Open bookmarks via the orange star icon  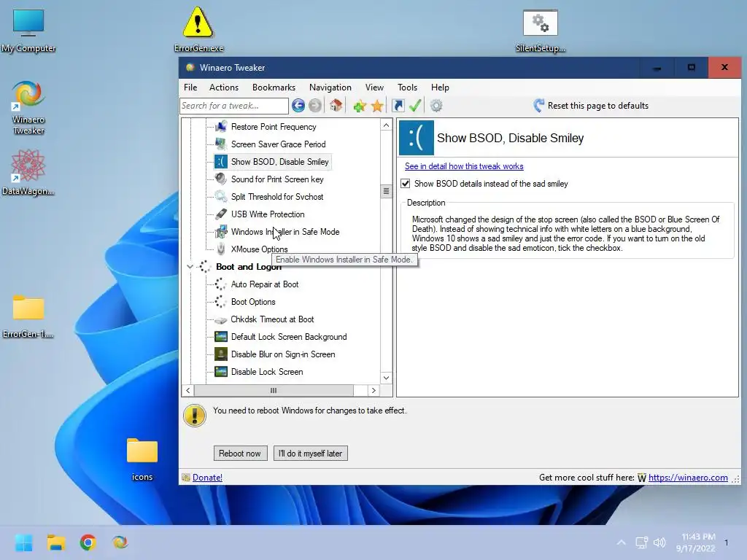[377, 106]
